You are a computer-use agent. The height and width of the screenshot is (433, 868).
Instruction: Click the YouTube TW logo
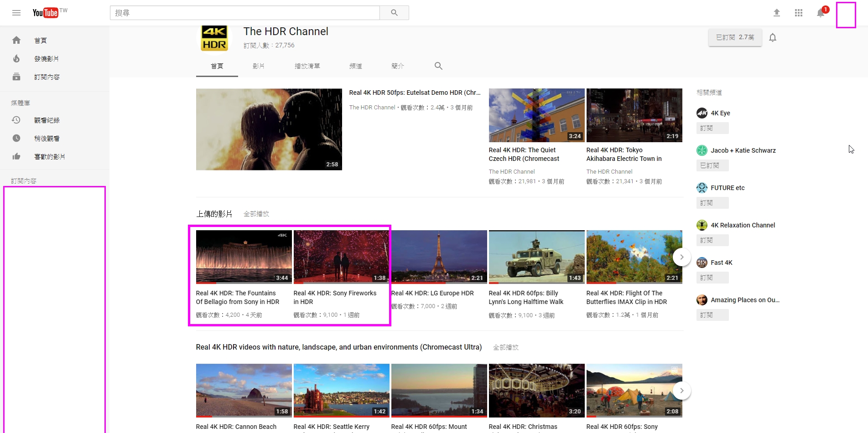50,13
